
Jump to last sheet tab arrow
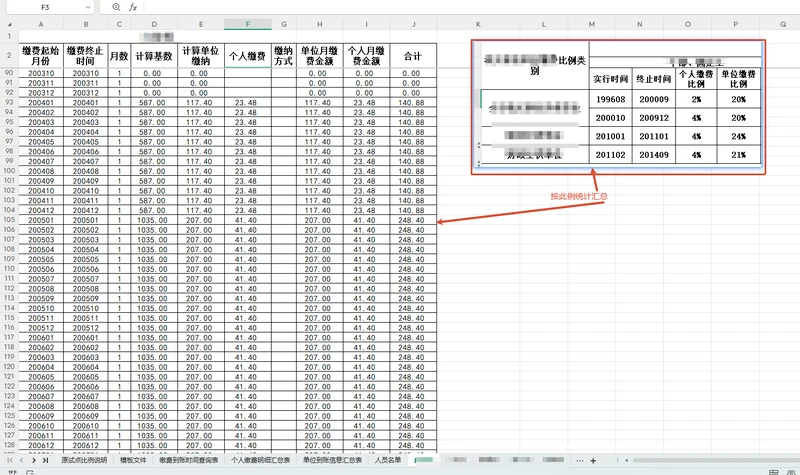tap(45, 460)
